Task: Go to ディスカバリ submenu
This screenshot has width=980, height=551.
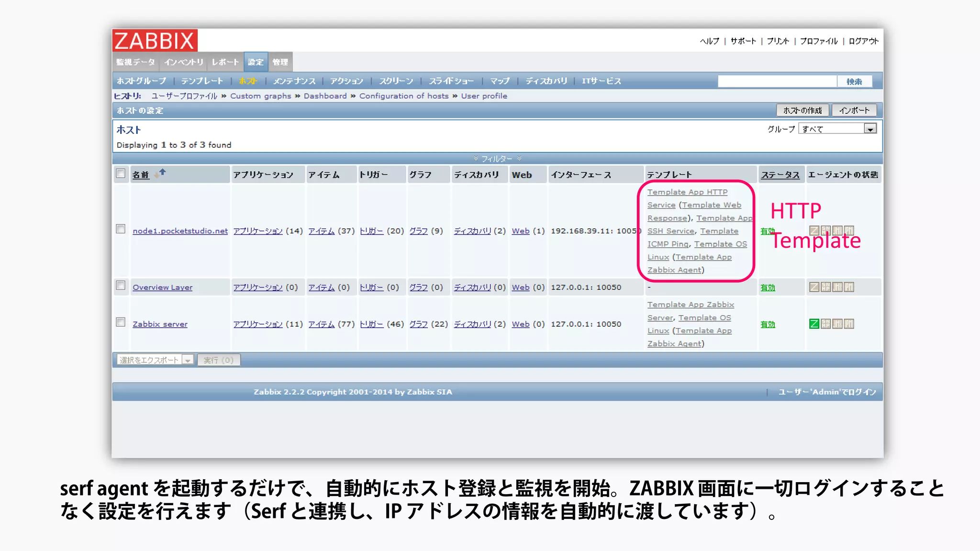Action: pos(546,81)
